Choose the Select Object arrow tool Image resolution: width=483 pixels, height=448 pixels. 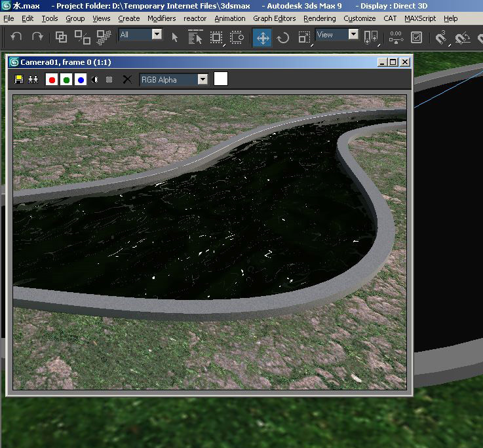pos(175,37)
